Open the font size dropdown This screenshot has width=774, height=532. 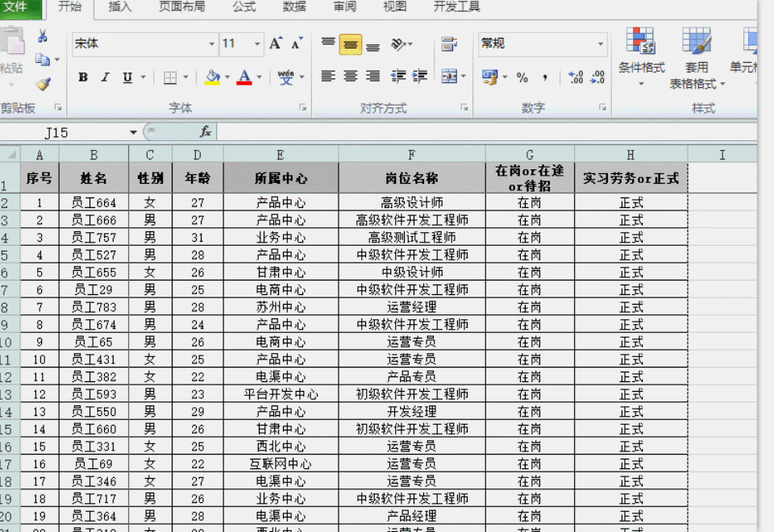(x=258, y=44)
